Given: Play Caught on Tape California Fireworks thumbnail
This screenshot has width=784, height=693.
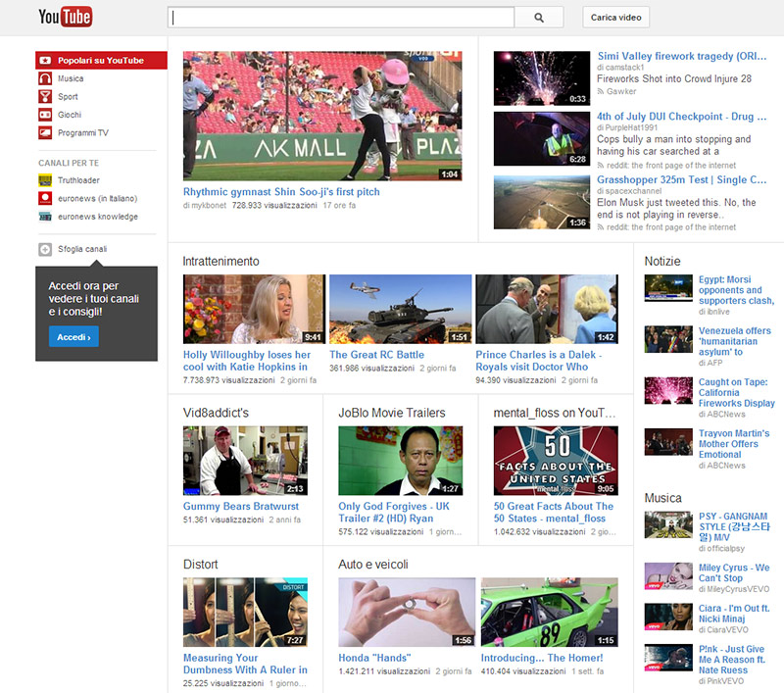Looking at the screenshot, I should (668, 390).
